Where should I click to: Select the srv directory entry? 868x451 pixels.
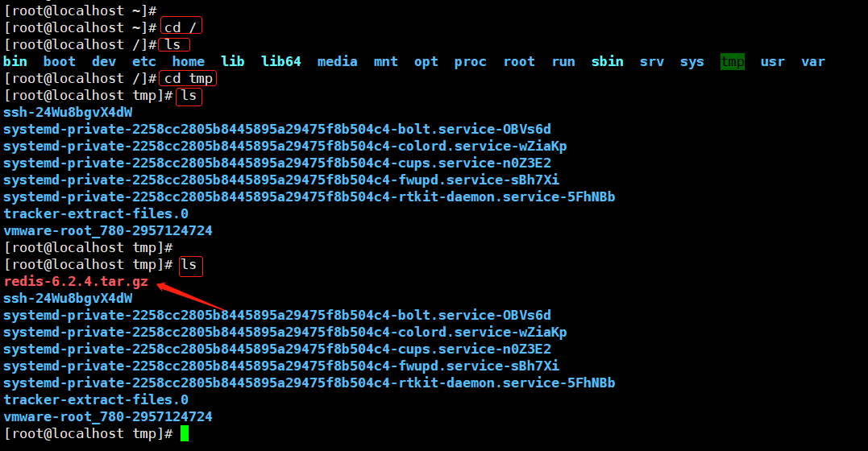click(x=652, y=62)
